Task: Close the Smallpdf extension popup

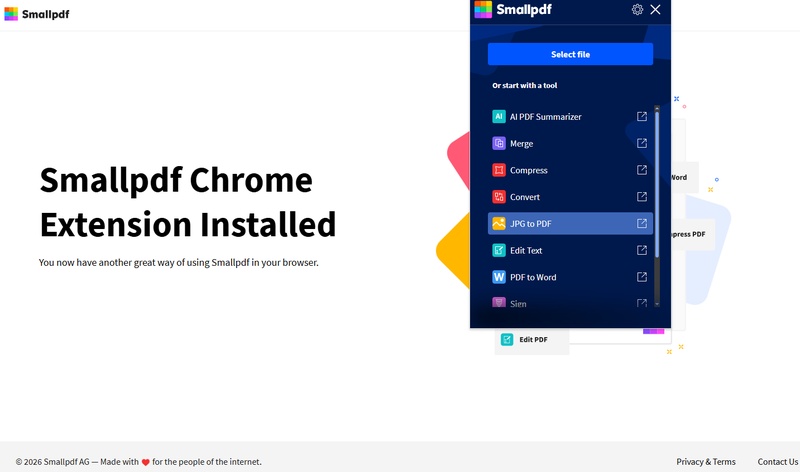Action: 655,9
